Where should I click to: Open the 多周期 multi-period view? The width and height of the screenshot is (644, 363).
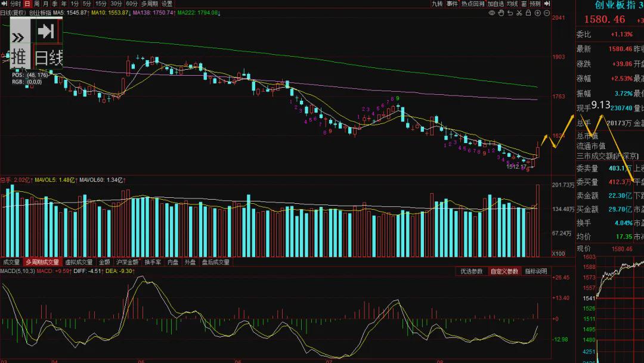point(150,4)
